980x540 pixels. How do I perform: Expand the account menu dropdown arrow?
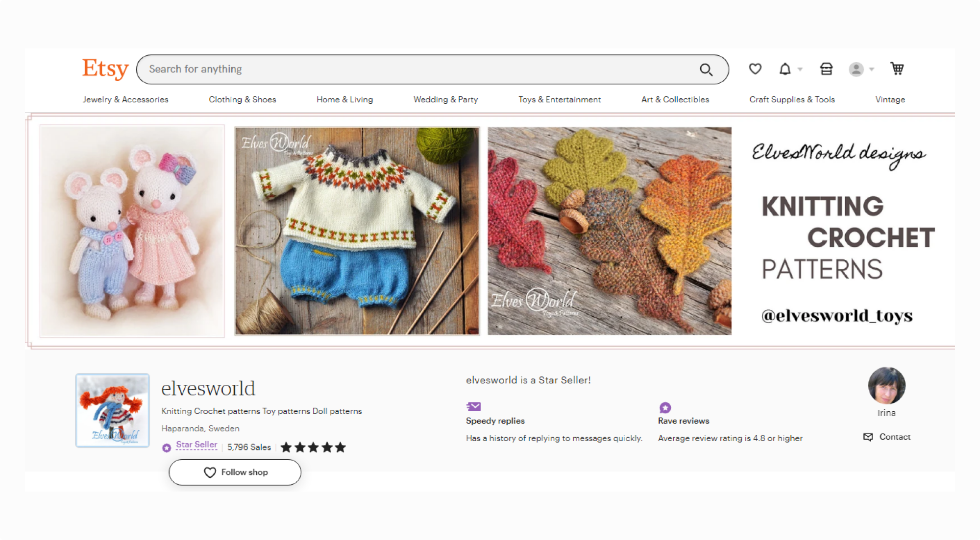(871, 69)
